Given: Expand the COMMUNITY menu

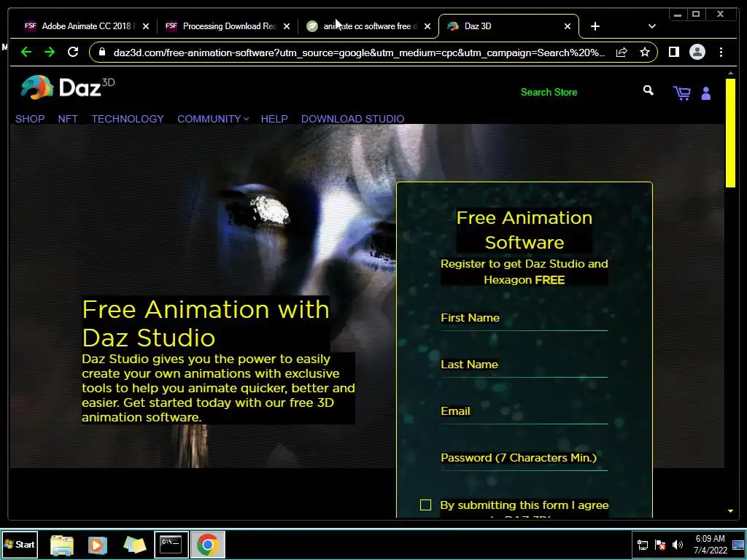Looking at the screenshot, I should (213, 119).
